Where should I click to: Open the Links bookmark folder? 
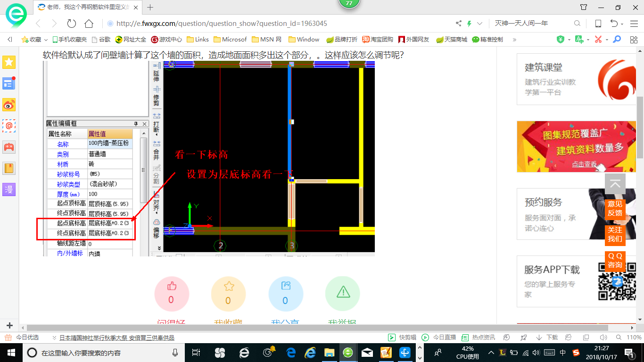[x=198, y=40]
